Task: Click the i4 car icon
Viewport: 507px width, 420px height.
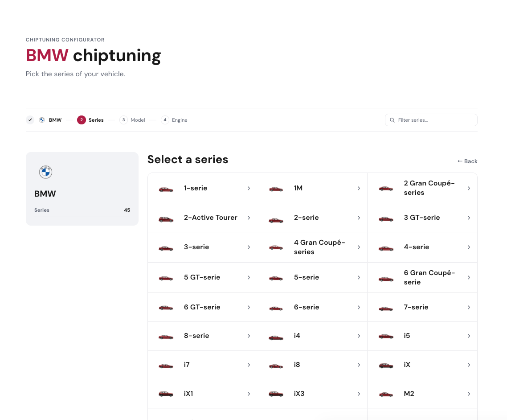Action: tap(276, 338)
